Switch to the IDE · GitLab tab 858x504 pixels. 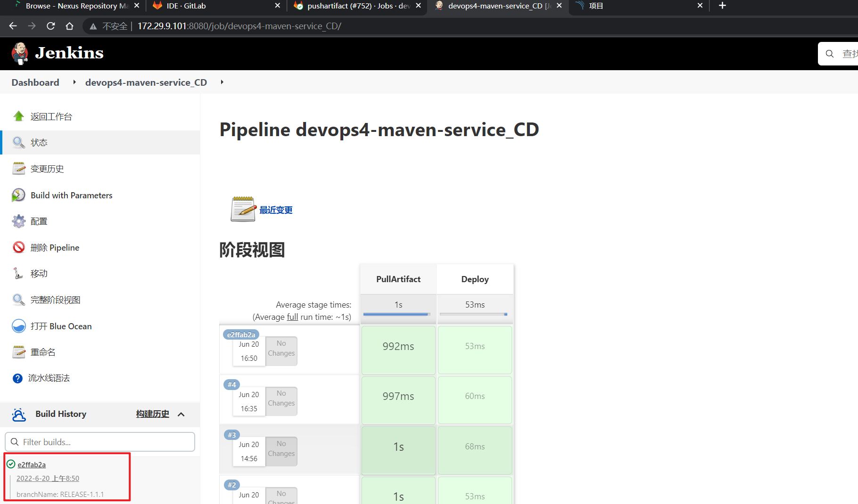[x=215, y=6]
